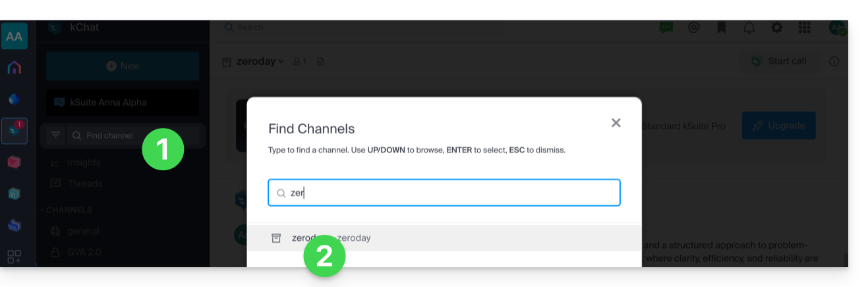Click the channel filter icon in sidebar

click(x=56, y=135)
